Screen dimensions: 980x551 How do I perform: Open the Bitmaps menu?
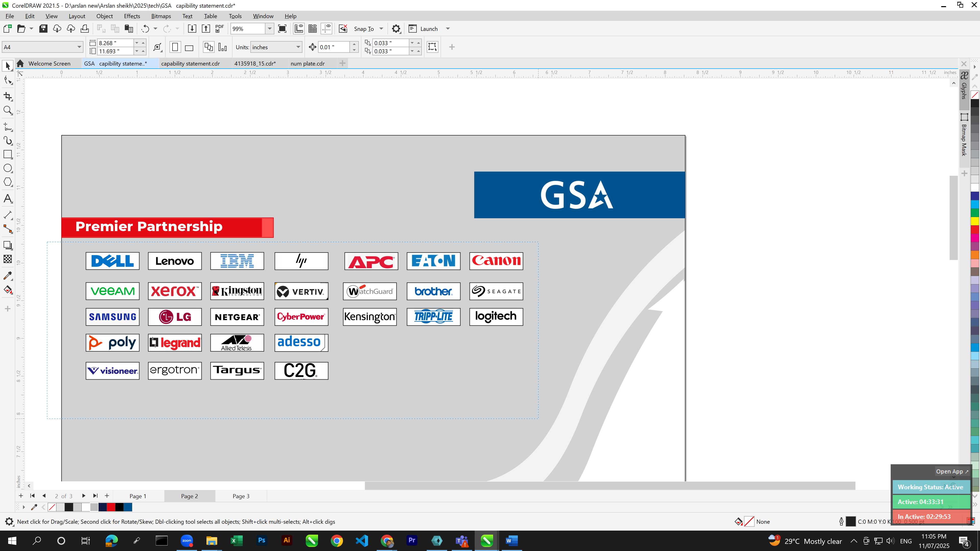[x=161, y=16]
